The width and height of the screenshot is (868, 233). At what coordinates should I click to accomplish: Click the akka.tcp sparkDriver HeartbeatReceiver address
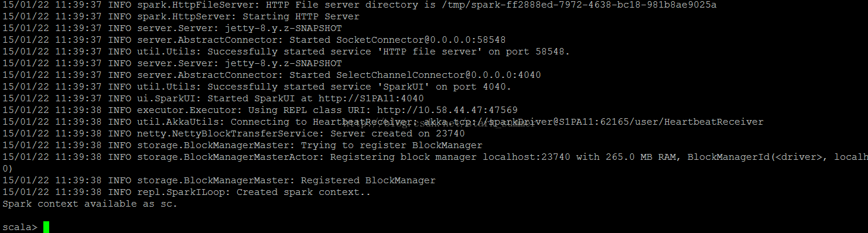click(593, 122)
